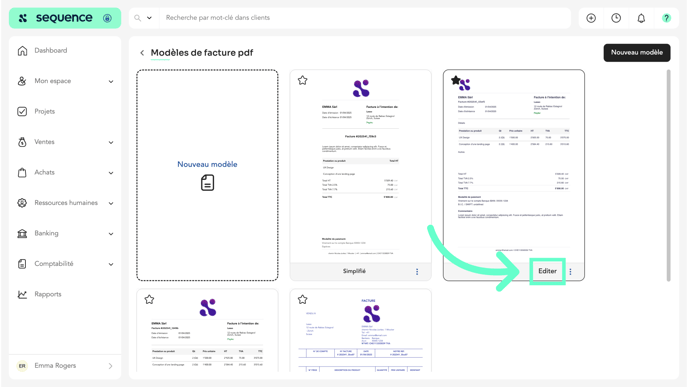Unfavorite the black-starred template

tap(455, 80)
